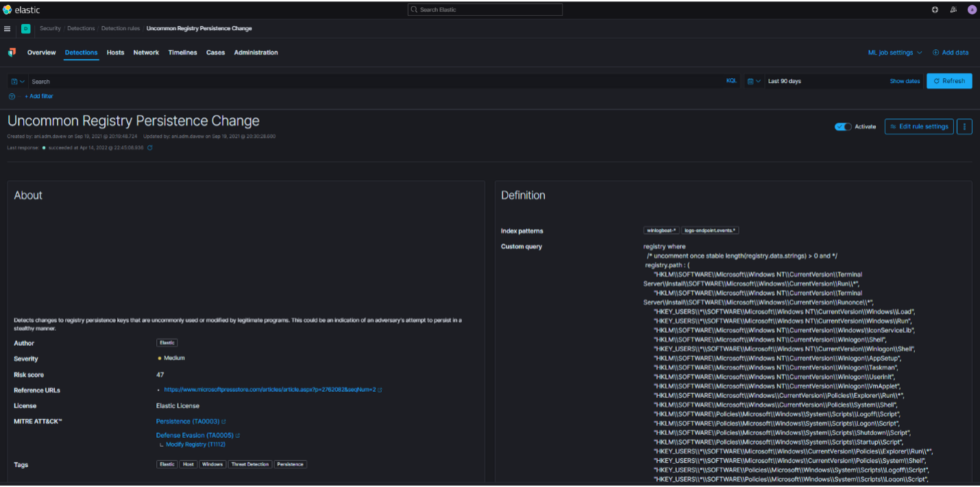Navigate to Detection rules breadcrumb
The width and height of the screenshot is (980, 487).
pos(121,29)
